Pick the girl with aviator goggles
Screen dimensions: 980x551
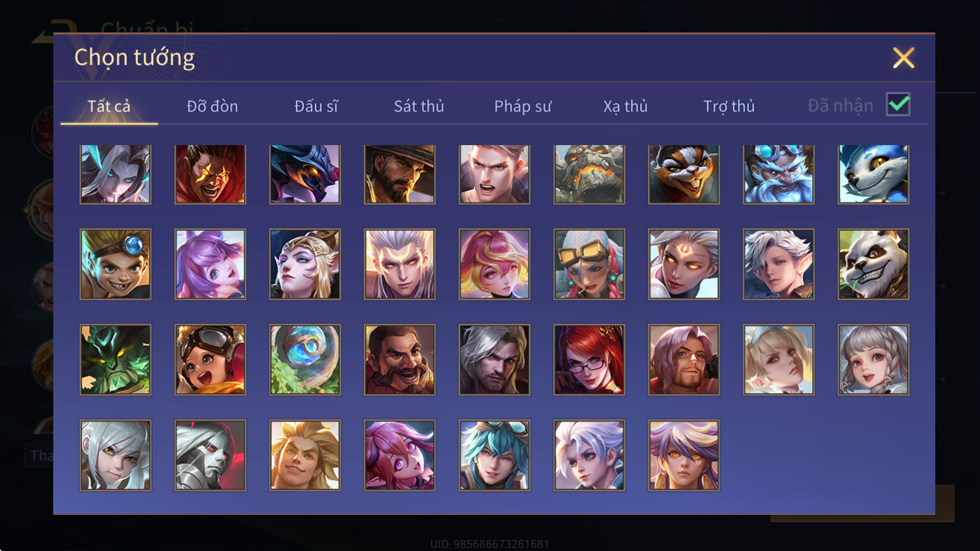coord(210,360)
